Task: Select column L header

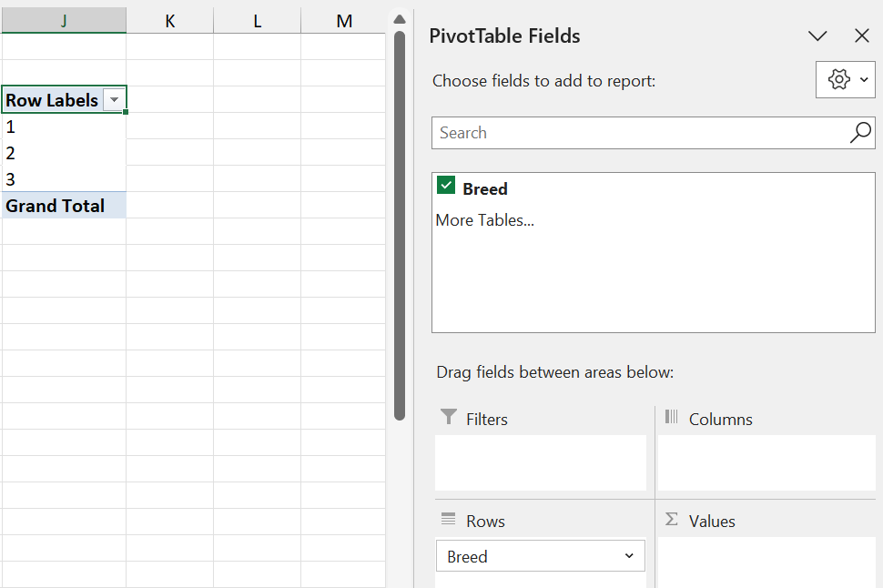Action: pyautogui.click(x=257, y=21)
